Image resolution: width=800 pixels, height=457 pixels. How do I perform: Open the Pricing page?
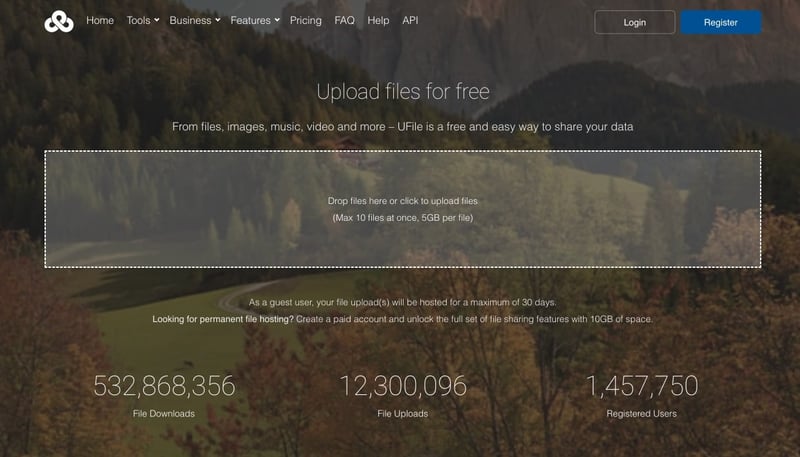(x=306, y=20)
